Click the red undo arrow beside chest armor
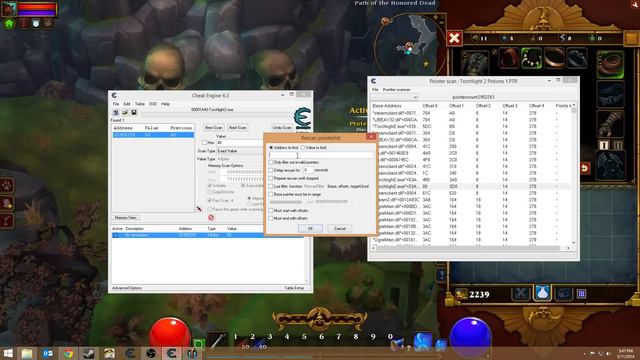Image resolution: width=640 pixels, height=360 pixels. [x=585, y=168]
